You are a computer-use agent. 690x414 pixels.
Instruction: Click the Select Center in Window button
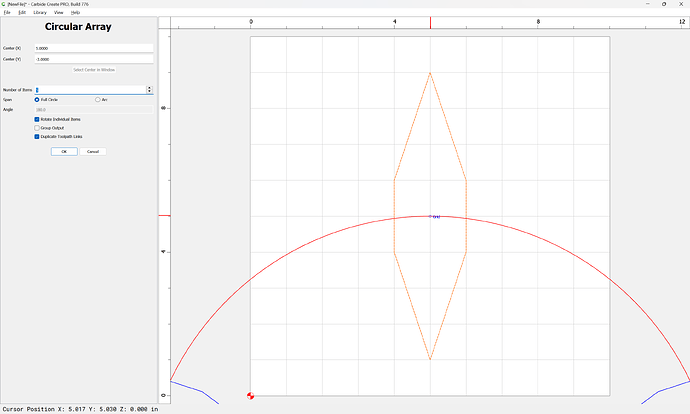pyautogui.click(x=94, y=70)
